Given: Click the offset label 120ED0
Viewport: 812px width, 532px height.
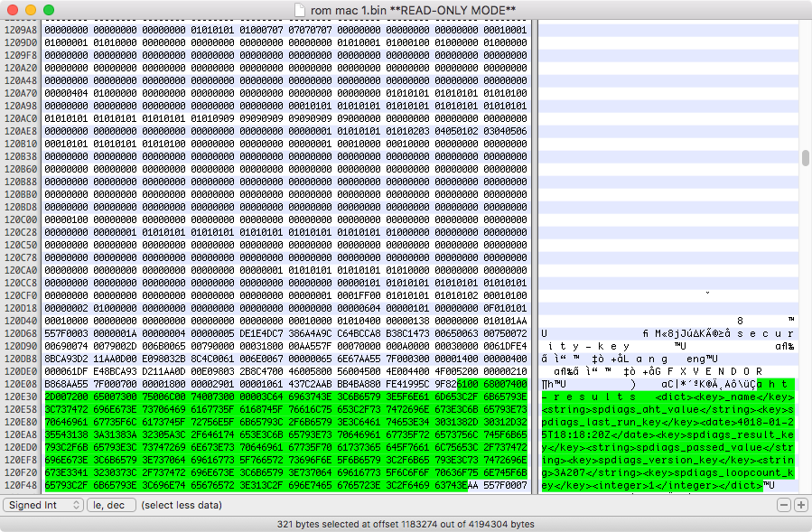Looking at the screenshot, I should [x=21, y=447].
